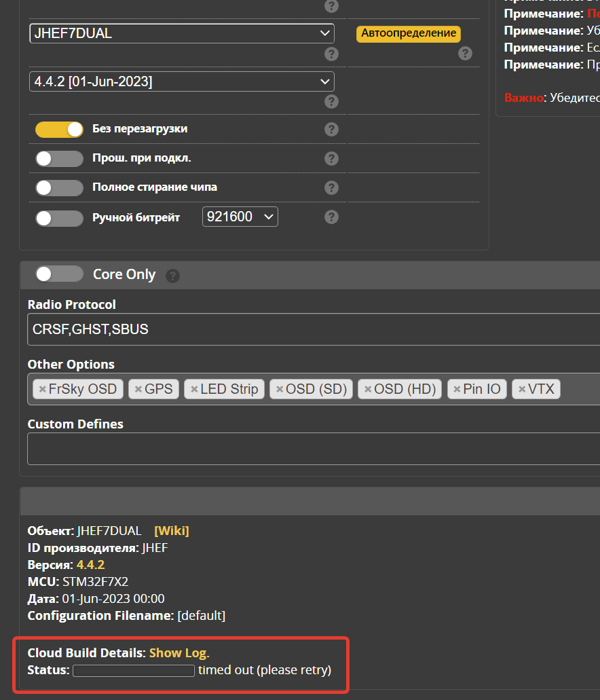Image resolution: width=600 pixels, height=700 pixels.
Task: Open the 921600 baud rate dropdown
Action: click(x=240, y=216)
